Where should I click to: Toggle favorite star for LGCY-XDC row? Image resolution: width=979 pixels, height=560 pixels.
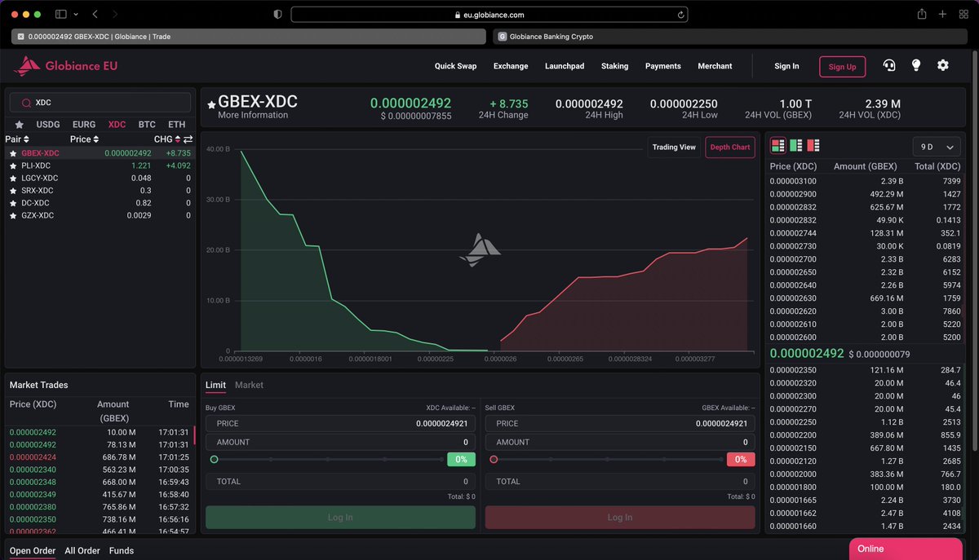12,178
